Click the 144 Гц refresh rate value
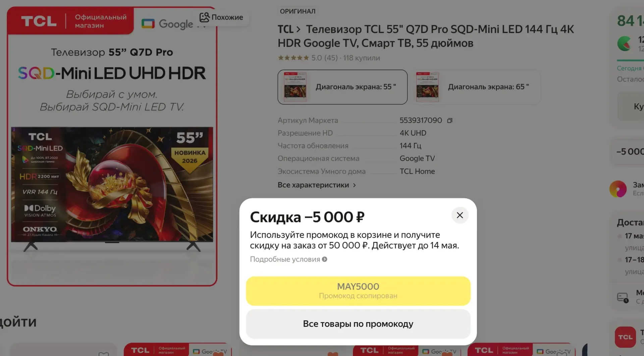Viewport: 644px width, 356px height. pos(410,146)
